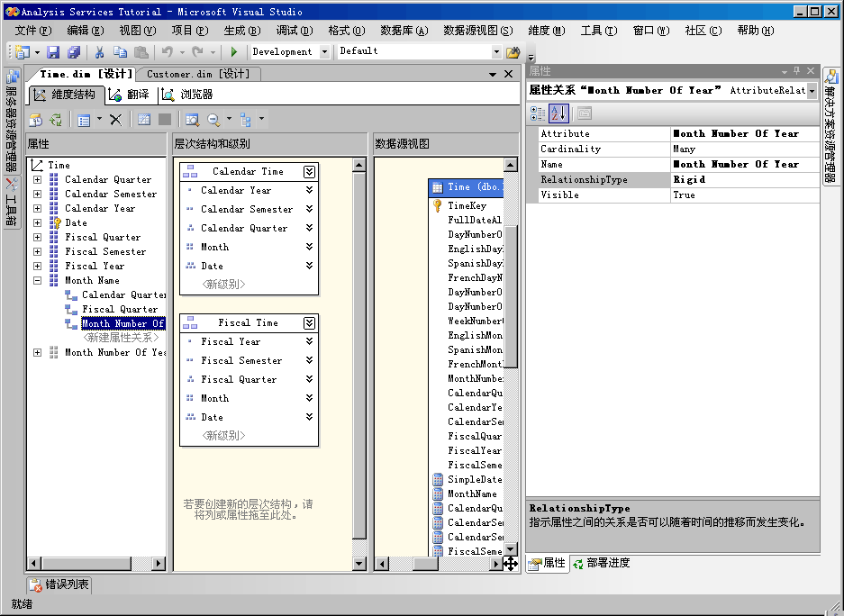Open the 数据库 (Database) menu
This screenshot has height=616, width=844.
[404, 31]
